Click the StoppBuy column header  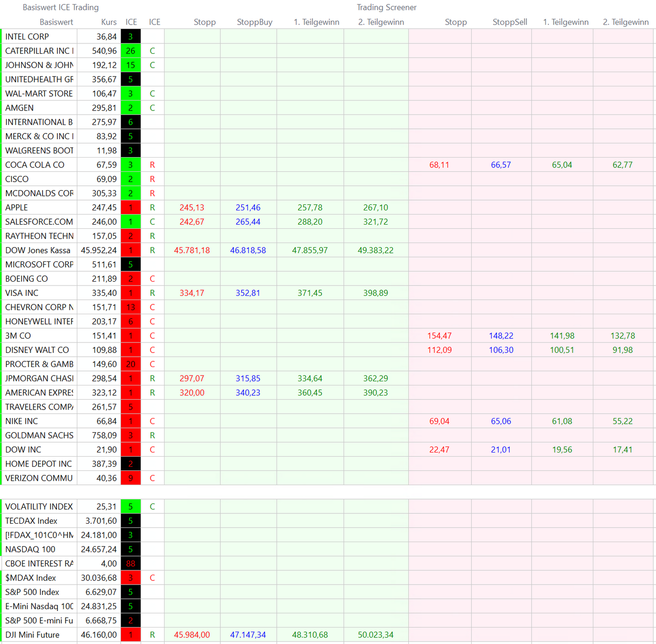[254, 22]
